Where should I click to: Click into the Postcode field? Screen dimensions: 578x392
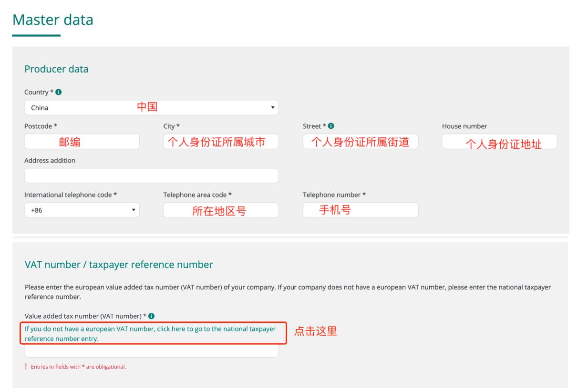[82, 142]
